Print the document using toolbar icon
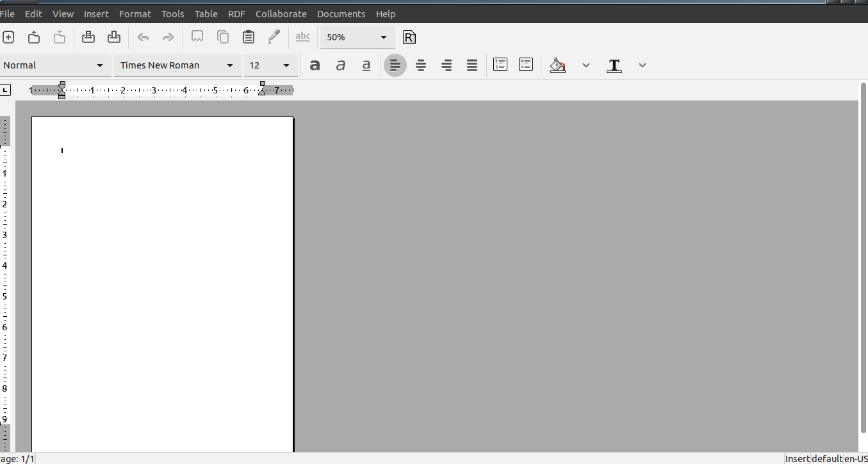 88,37
